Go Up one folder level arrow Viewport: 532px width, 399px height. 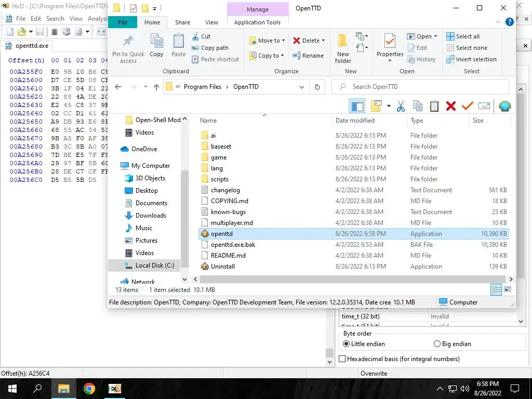(x=156, y=87)
